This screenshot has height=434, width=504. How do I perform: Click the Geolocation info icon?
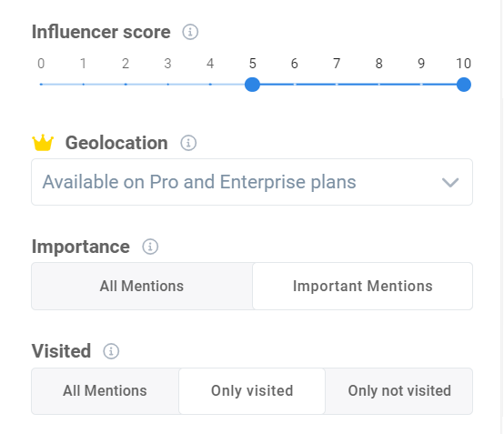[x=188, y=143]
